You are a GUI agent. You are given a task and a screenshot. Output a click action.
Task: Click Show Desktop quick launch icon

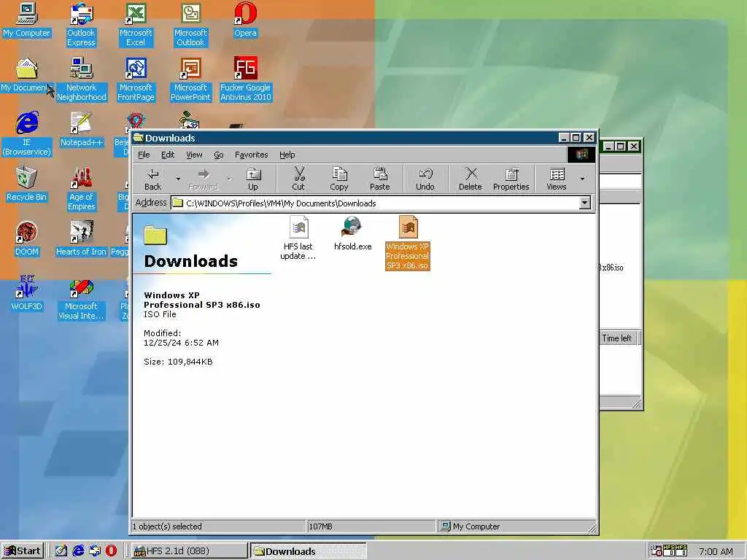pos(61,551)
